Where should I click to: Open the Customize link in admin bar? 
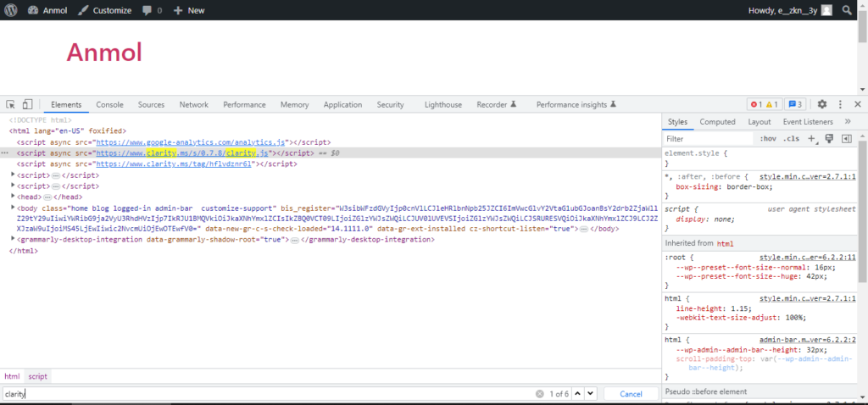pyautogui.click(x=104, y=10)
